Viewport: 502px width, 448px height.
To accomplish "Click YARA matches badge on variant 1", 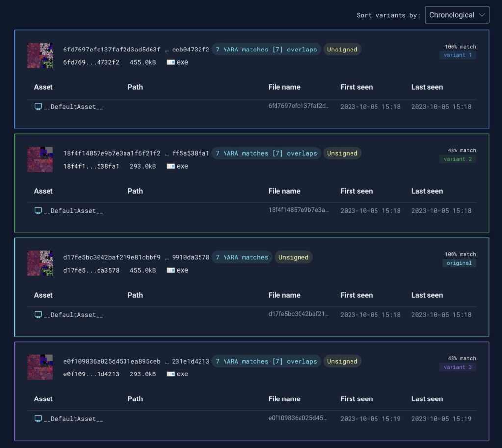I will (x=266, y=50).
